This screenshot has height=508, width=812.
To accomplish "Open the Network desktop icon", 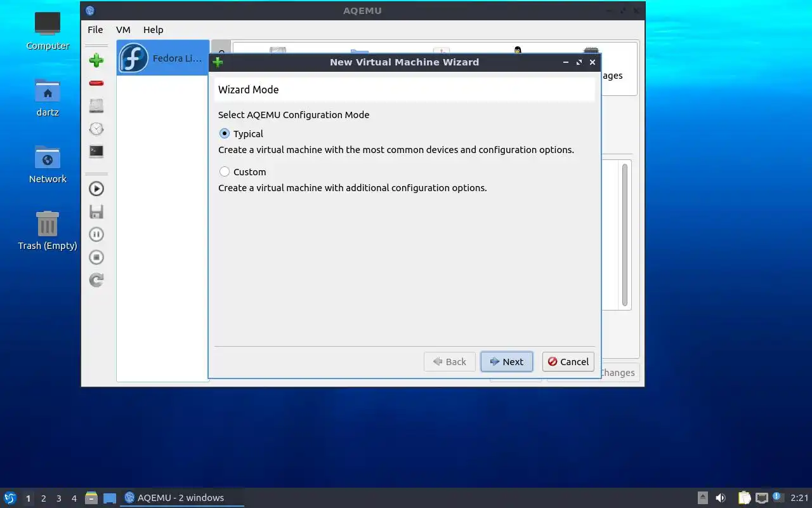I will pos(48,164).
